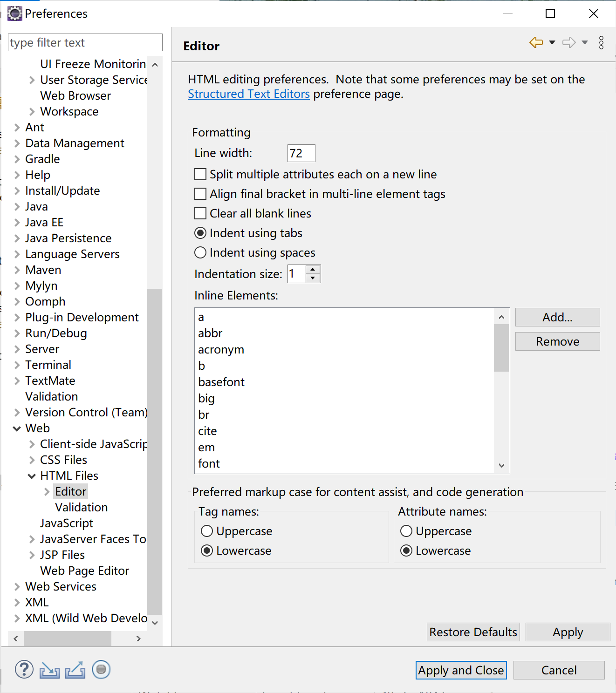The height and width of the screenshot is (693, 616).
Task: Click the Help question mark icon
Action: (24, 670)
